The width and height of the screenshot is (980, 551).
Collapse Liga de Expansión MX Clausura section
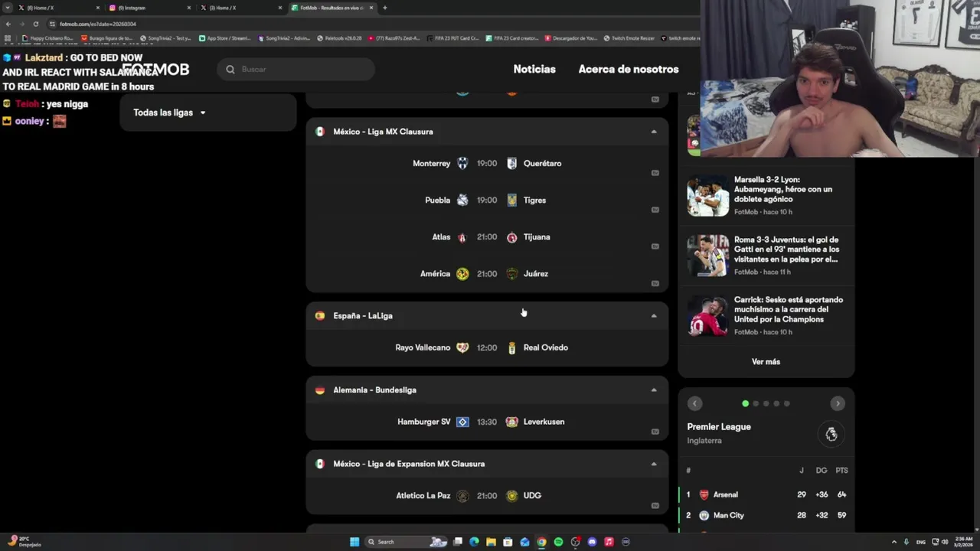click(x=654, y=464)
